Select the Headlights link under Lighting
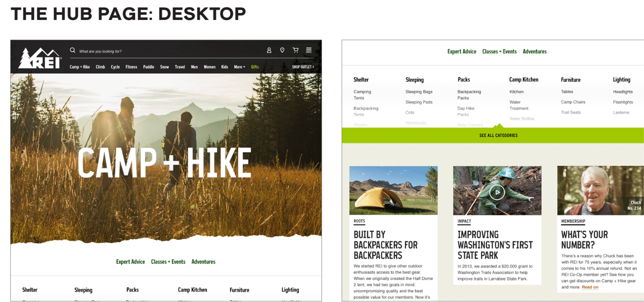Viewport: 644px width, 302px height. pos(623,92)
